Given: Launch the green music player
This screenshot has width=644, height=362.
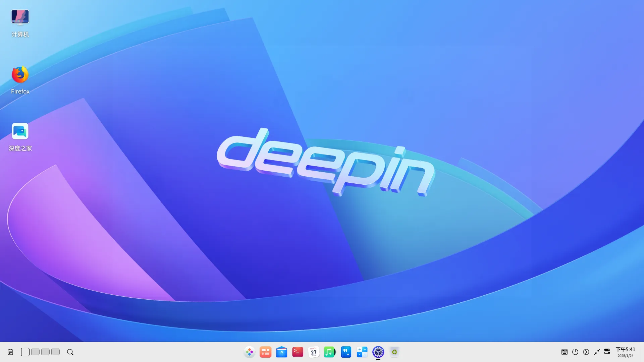Looking at the screenshot, I should [x=329, y=352].
